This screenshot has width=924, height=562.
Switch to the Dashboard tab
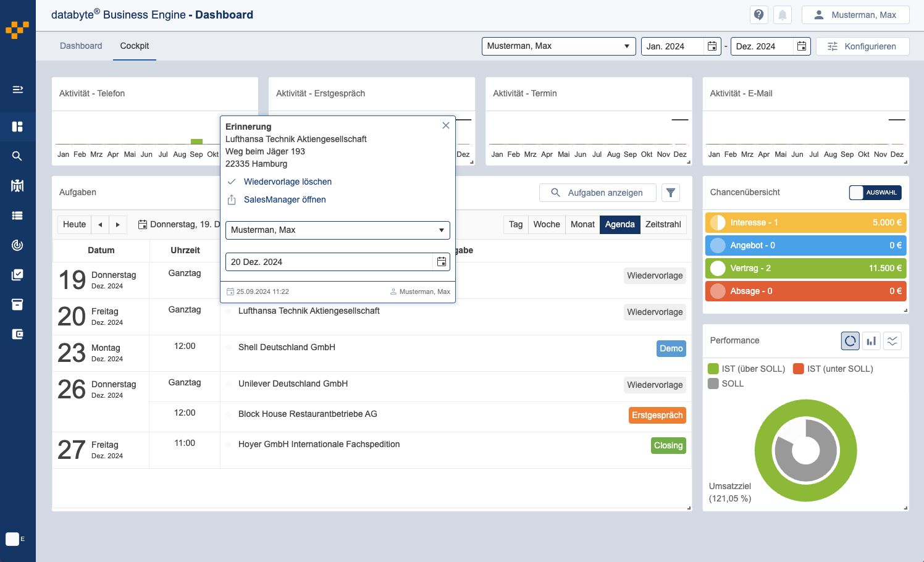pyautogui.click(x=81, y=46)
